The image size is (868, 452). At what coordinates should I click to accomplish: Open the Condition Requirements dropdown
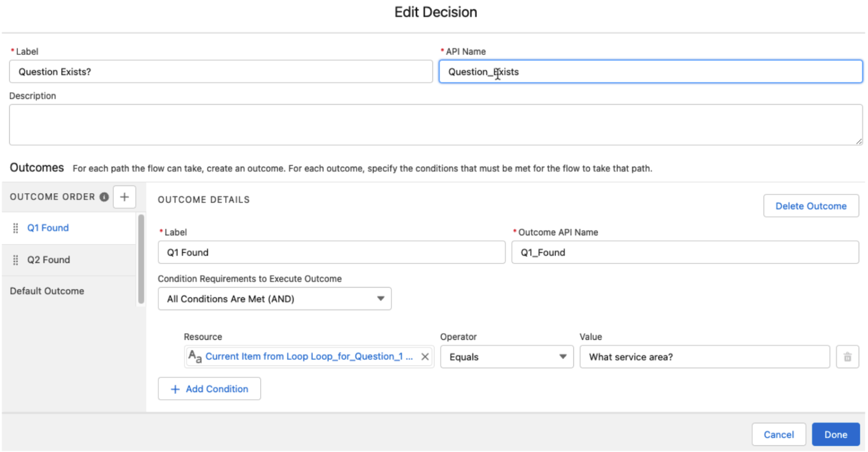click(x=274, y=299)
